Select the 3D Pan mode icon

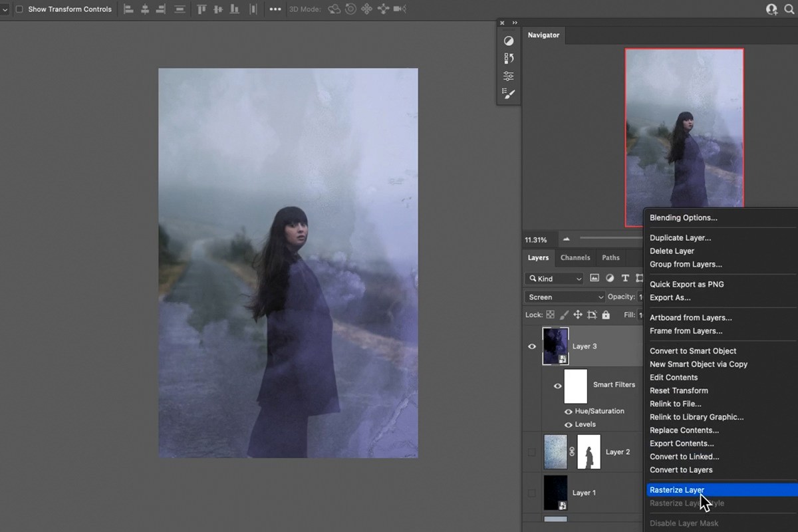coord(366,9)
